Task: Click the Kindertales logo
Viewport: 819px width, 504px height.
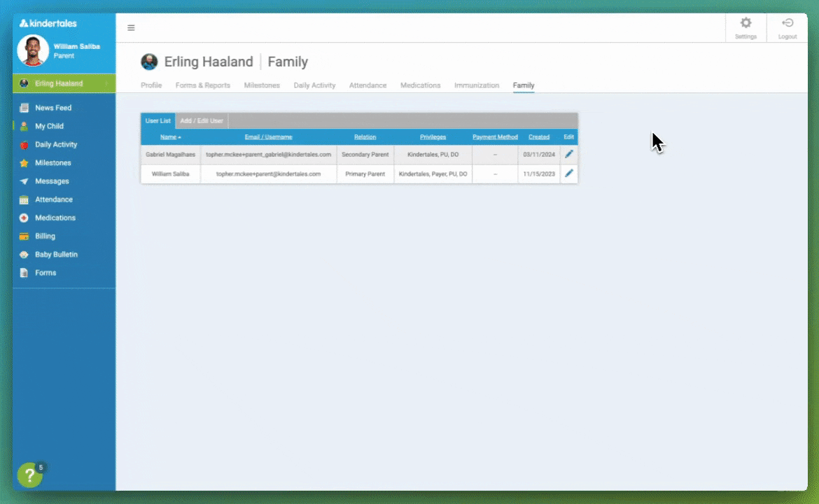Action: click(x=48, y=23)
